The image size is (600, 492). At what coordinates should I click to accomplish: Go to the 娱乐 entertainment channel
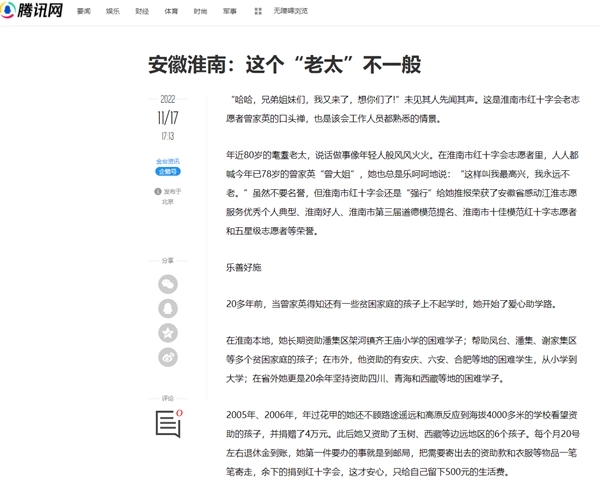pyautogui.click(x=112, y=11)
